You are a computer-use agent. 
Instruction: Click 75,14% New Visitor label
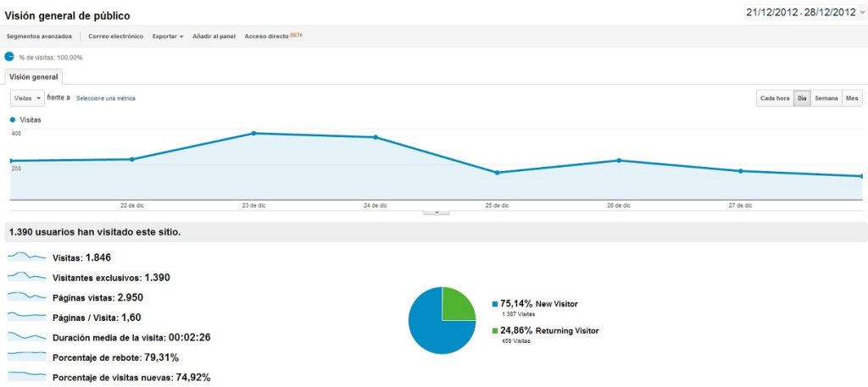pos(538,303)
